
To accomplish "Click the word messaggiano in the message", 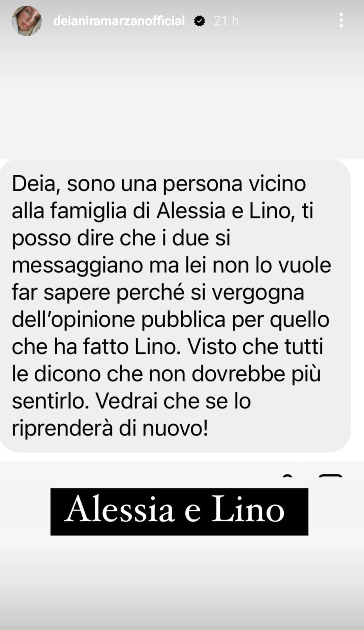I will pos(78,266).
